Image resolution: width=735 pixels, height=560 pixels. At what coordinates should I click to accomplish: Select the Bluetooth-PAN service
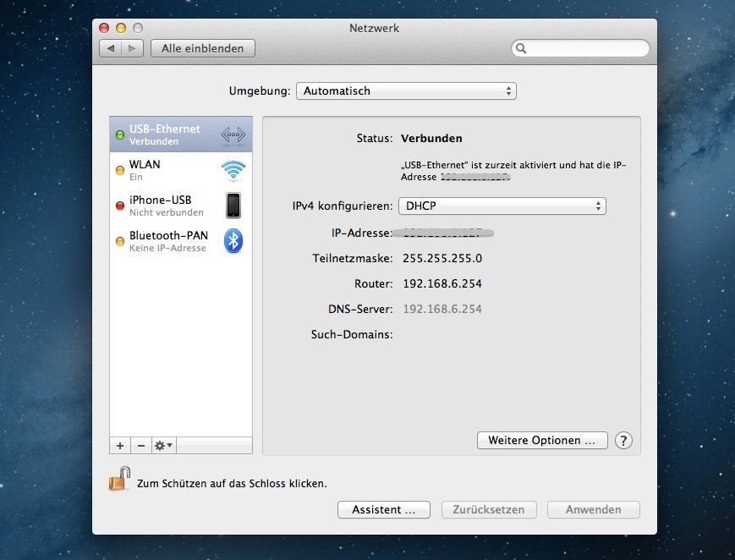(181, 241)
